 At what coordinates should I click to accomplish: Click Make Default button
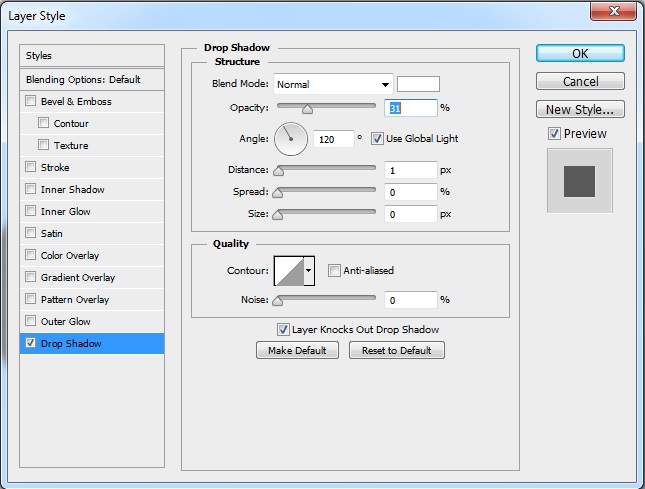coord(297,350)
